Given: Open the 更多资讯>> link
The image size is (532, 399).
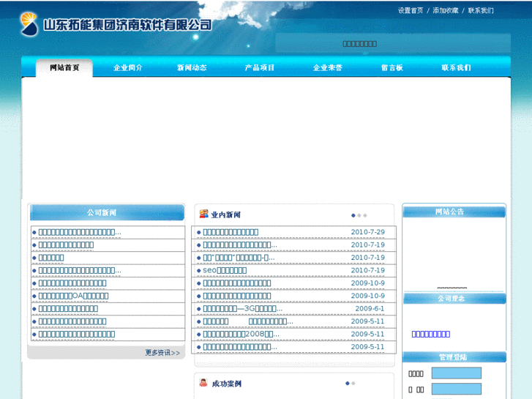Looking at the screenshot, I should (x=162, y=353).
